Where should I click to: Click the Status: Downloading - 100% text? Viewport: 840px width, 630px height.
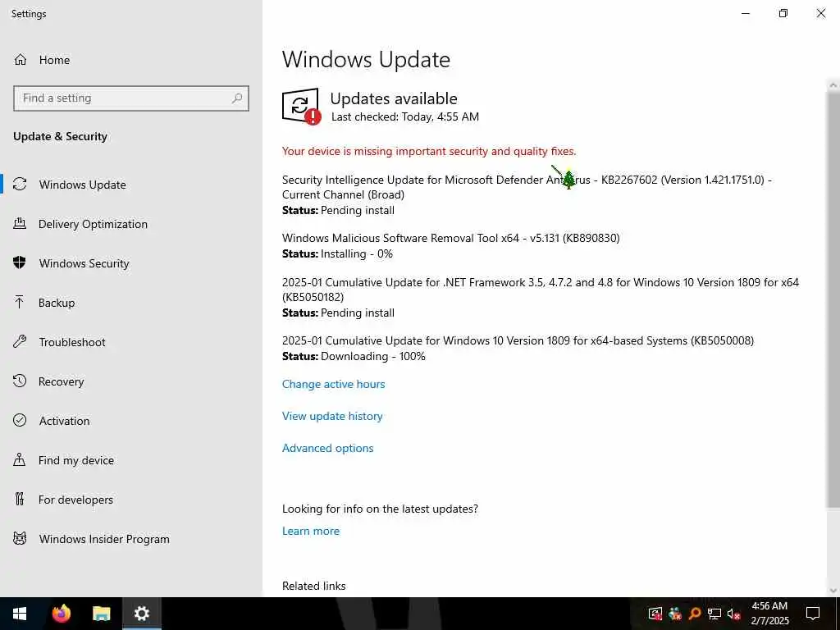tap(354, 356)
